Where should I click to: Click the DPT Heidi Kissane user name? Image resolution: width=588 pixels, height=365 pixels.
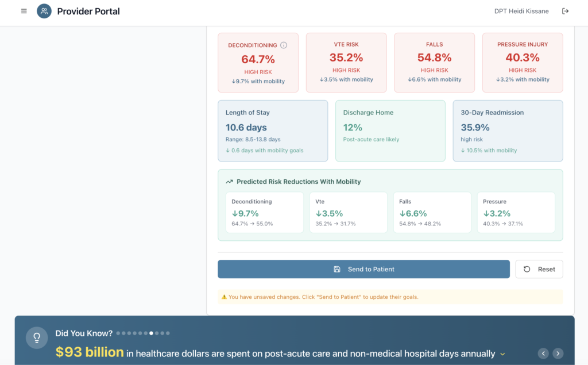click(x=521, y=11)
